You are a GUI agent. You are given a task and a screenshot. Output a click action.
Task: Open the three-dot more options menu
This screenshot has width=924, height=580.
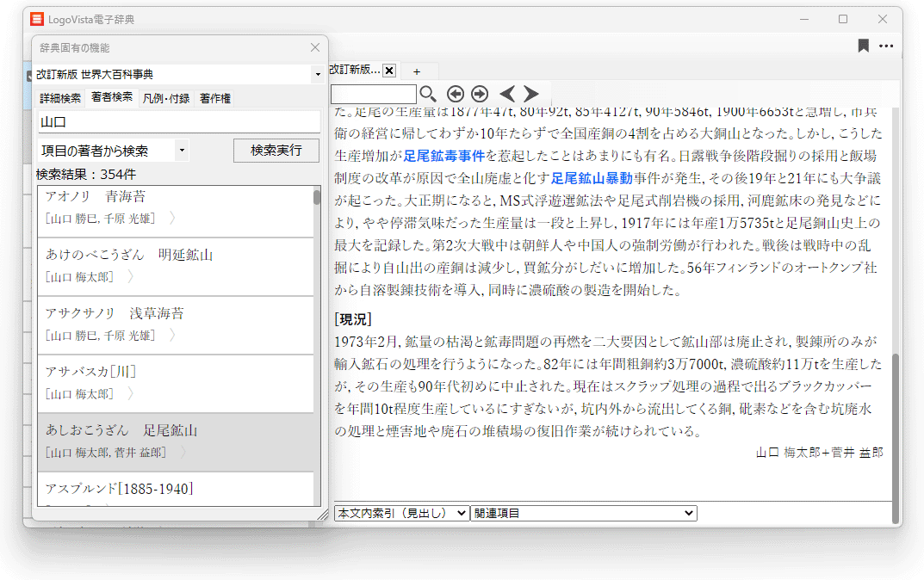coord(886,46)
